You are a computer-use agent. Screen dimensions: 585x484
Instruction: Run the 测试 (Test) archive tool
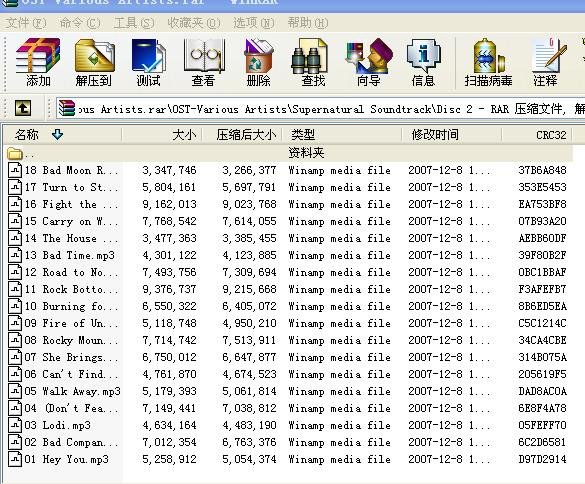point(148,63)
